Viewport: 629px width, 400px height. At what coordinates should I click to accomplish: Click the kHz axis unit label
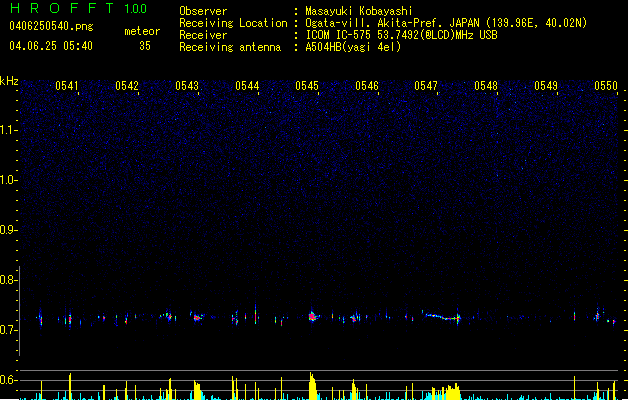click(9, 81)
